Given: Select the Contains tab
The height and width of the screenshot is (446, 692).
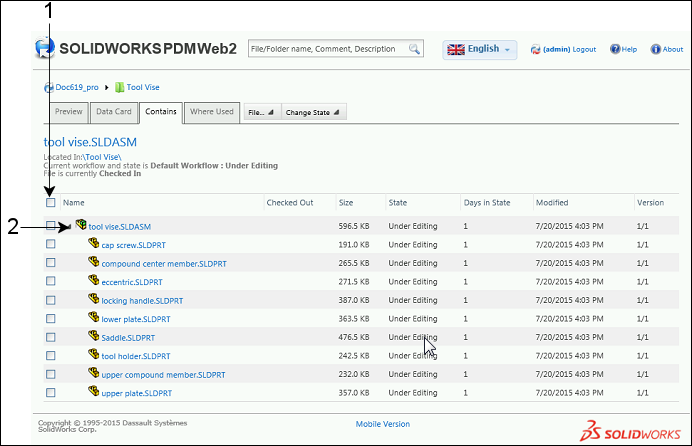Looking at the screenshot, I should (161, 112).
